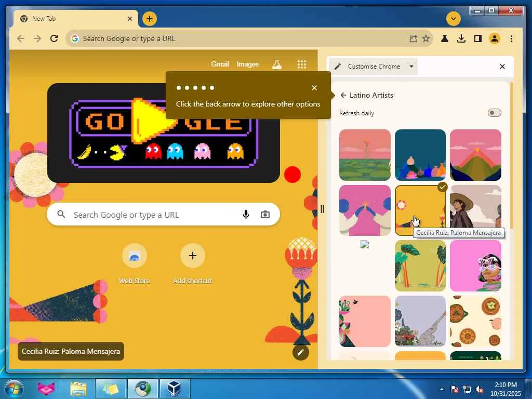The height and width of the screenshot is (399, 532).
Task: Open the profile avatar menu
Action: pos(495,38)
